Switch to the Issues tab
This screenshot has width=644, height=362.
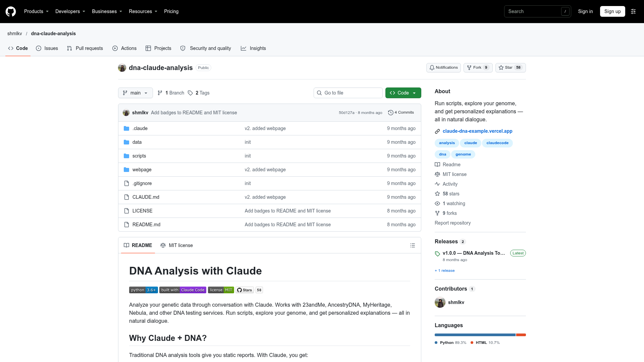pos(47,48)
